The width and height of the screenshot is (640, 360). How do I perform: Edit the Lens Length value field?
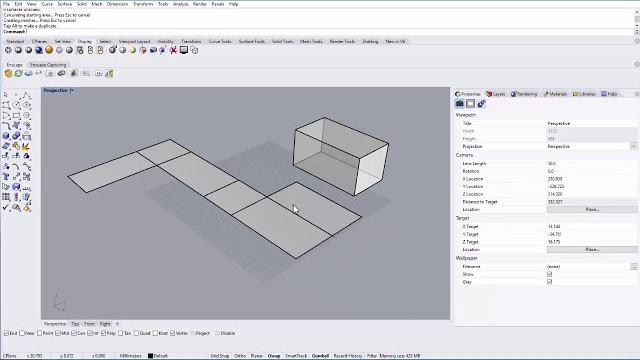592,163
